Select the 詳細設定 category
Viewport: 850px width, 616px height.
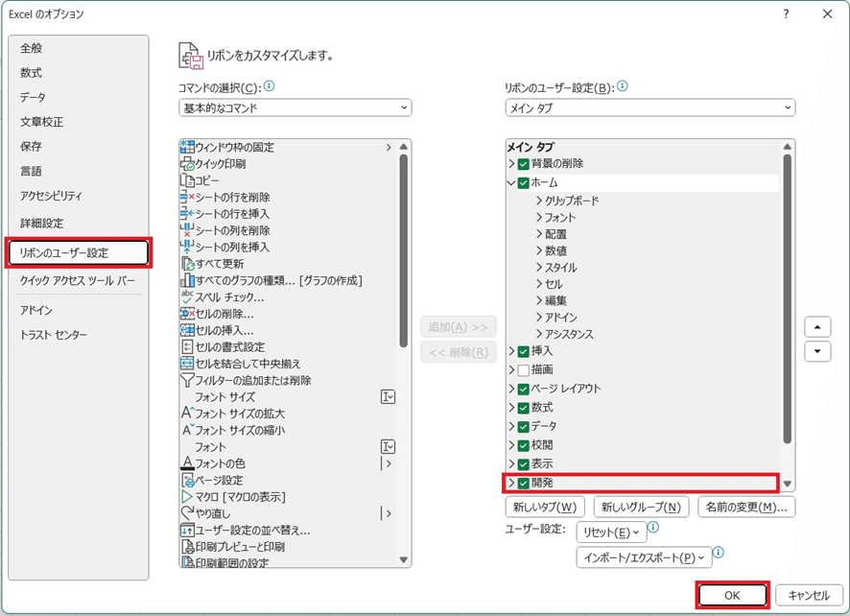tap(79, 223)
